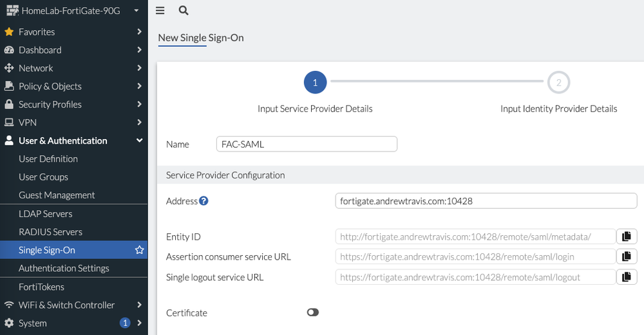Expand the Favorites chevron
The width and height of the screenshot is (644, 335).
pyautogui.click(x=139, y=32)
